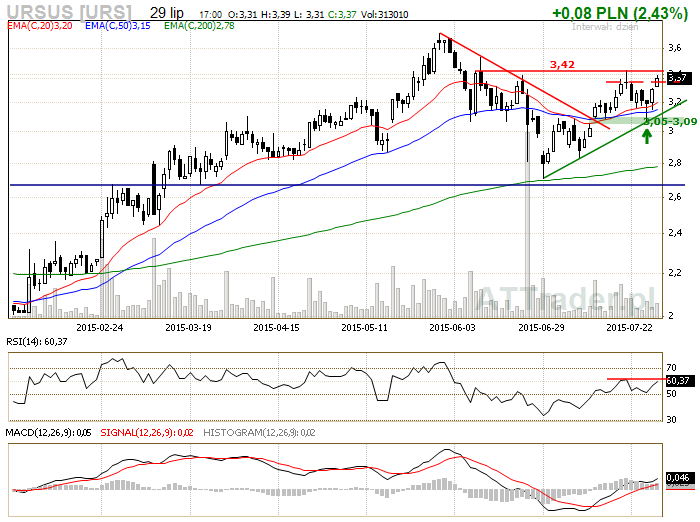Click the red 3,42 resistance label
Image resolution: width=700 pixels, height=522 pixels.
pyautogui.click(x=562, y=65)
